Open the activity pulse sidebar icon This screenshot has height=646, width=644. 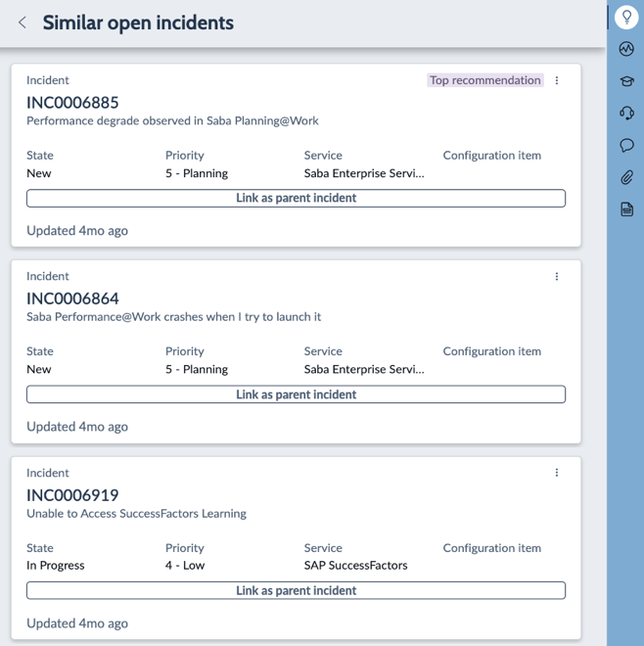click(626, 49)
